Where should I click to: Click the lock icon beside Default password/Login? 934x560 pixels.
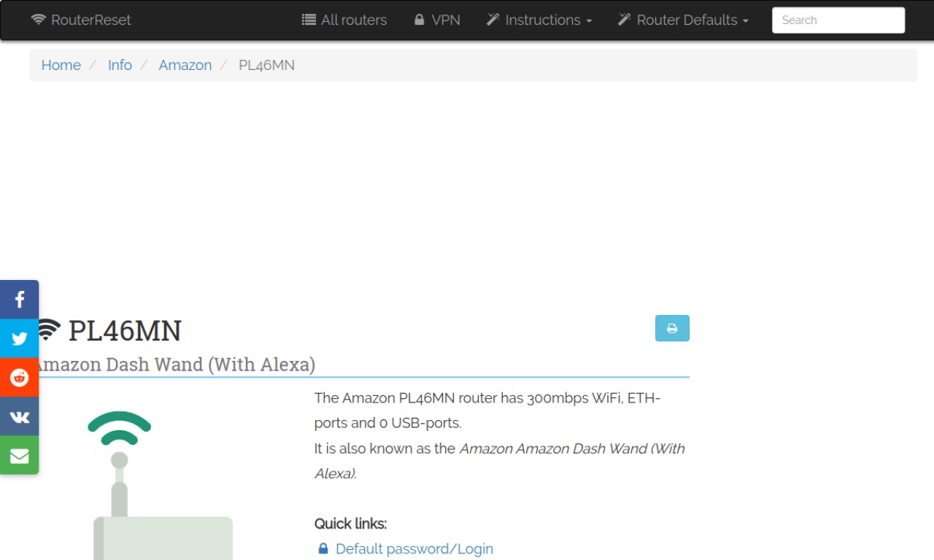(x=323, y=548)
